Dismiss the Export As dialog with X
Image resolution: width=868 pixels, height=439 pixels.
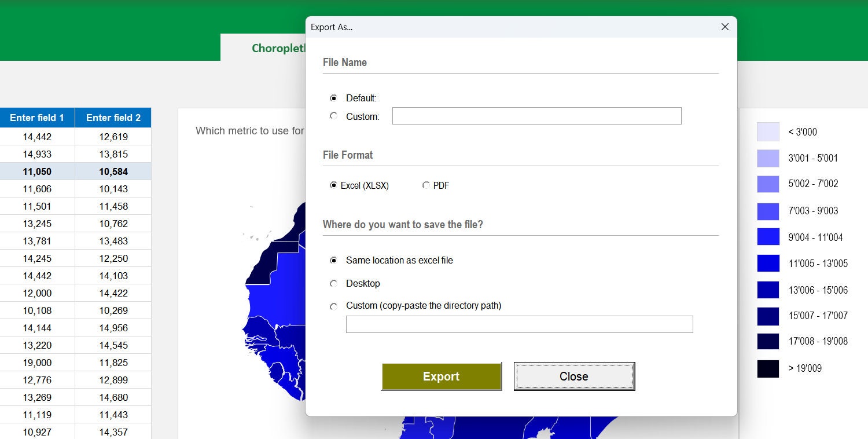point(724,27)
